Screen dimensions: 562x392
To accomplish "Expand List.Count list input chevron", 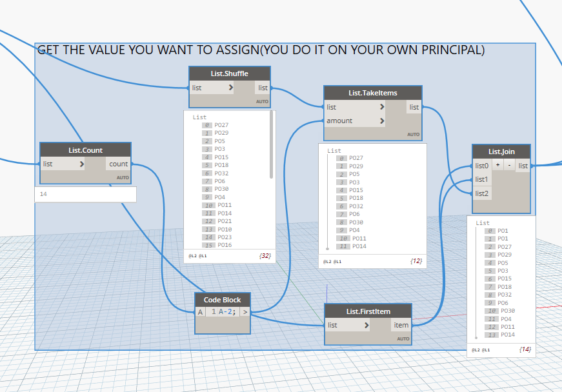I will click(x=82, y=164).
